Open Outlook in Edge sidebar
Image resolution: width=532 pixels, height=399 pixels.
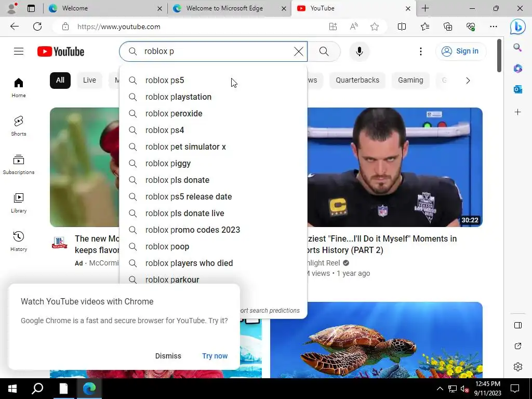coord(518,89)
